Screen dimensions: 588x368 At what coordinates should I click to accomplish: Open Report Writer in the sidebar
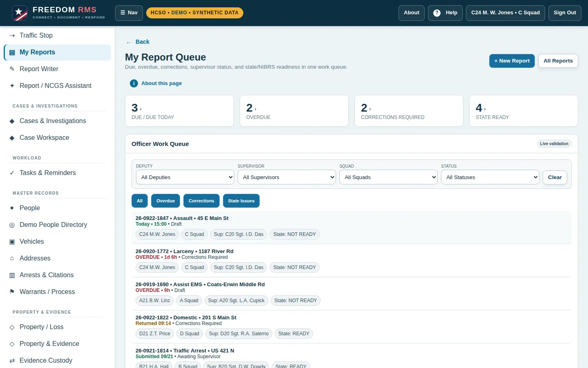(x=58, y=69)
